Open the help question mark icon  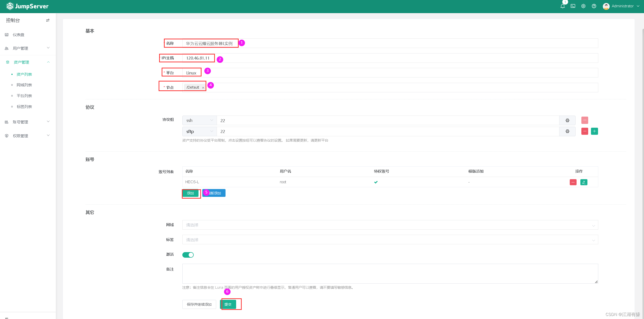[594, 6]
